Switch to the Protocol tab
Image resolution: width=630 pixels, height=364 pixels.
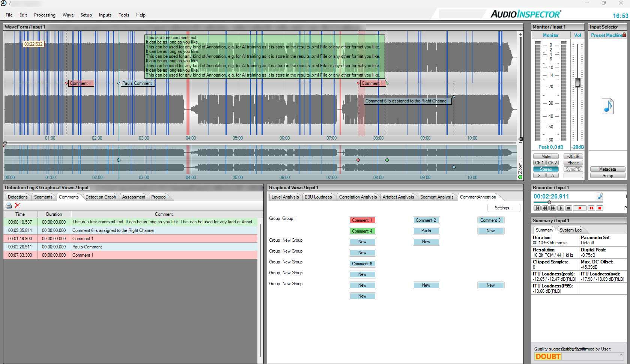click(159, 197)
